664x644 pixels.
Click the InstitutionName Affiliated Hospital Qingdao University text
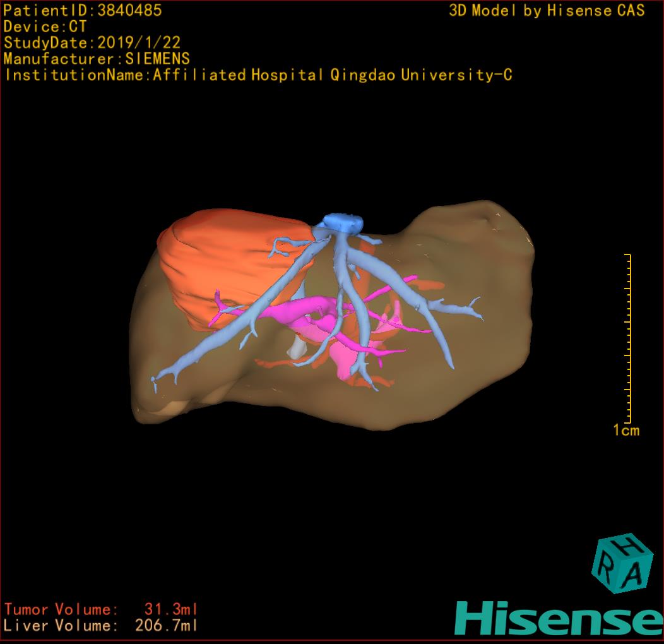pyautogui.click(x=258, y=75)
